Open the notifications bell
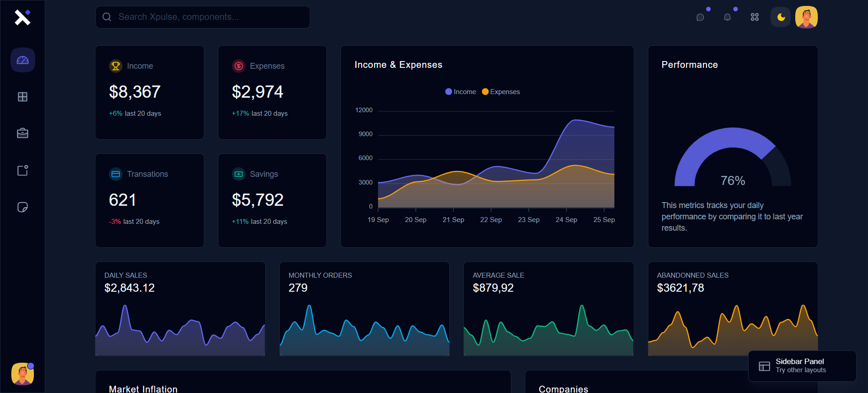 (x=727, y=17)
